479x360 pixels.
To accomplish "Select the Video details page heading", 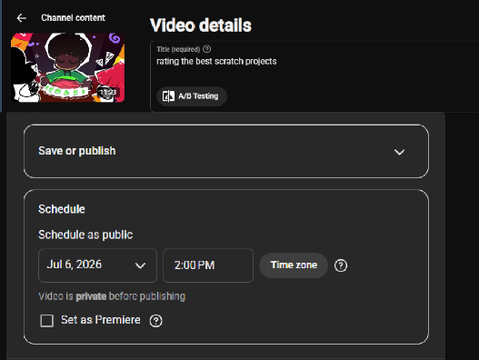I will 201,25.
